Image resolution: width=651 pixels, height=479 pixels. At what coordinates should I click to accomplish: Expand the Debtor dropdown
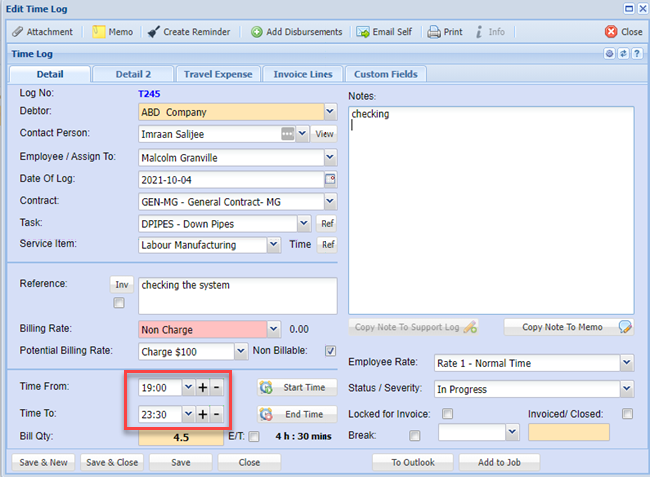(330, 112)
